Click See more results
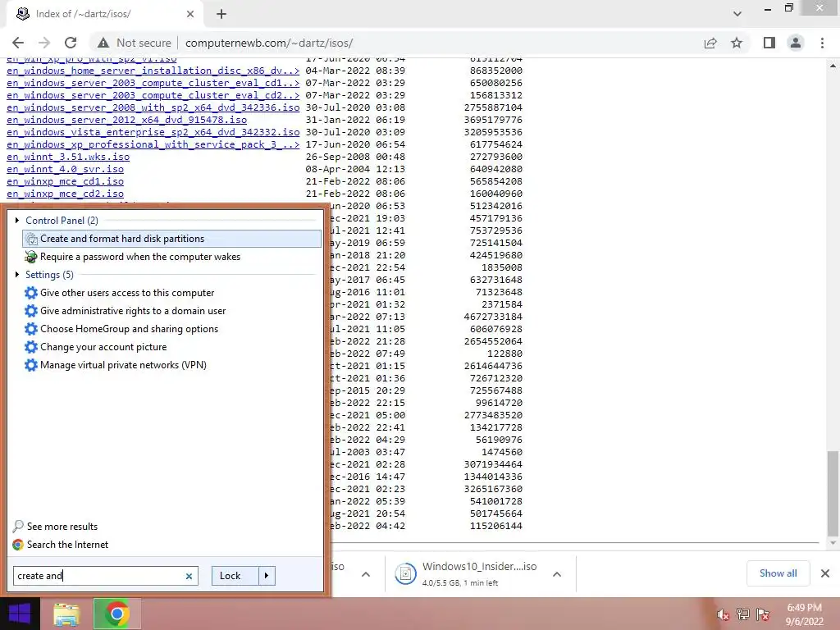Image resolution: width=840 pixels, height=630 pixels. pos(62,527)
